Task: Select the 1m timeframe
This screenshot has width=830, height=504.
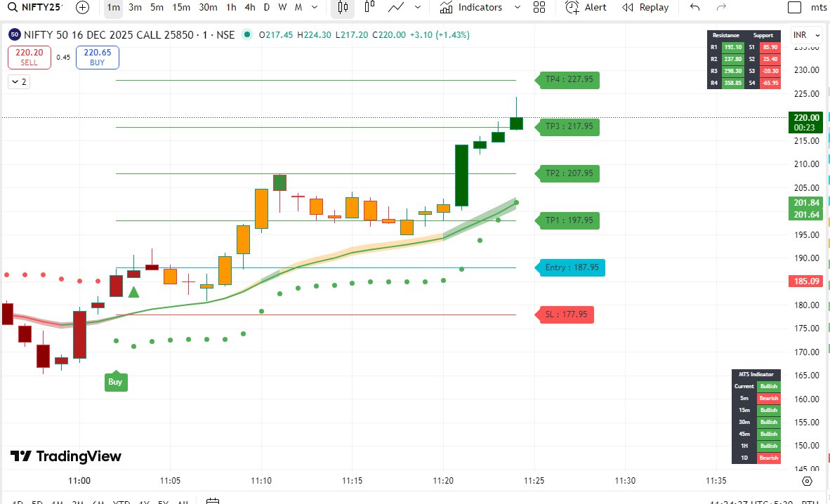Action: pos(113,8)
